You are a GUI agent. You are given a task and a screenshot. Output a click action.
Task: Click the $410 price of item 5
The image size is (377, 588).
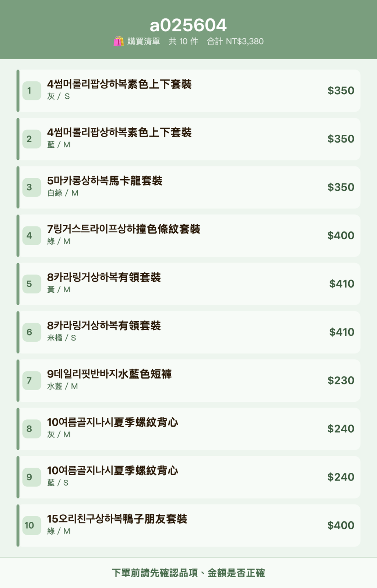[x=342, y=284]
